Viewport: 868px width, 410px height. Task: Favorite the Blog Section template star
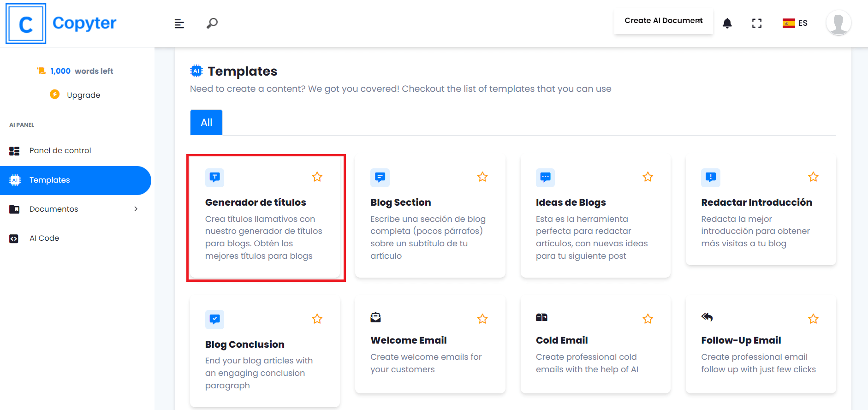point(482,177)
